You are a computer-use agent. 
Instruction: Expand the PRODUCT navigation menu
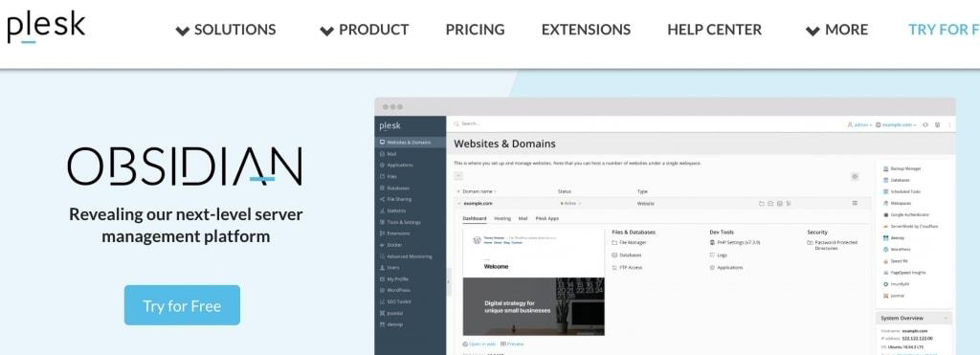pyautogui.click(x=365, y=30)
